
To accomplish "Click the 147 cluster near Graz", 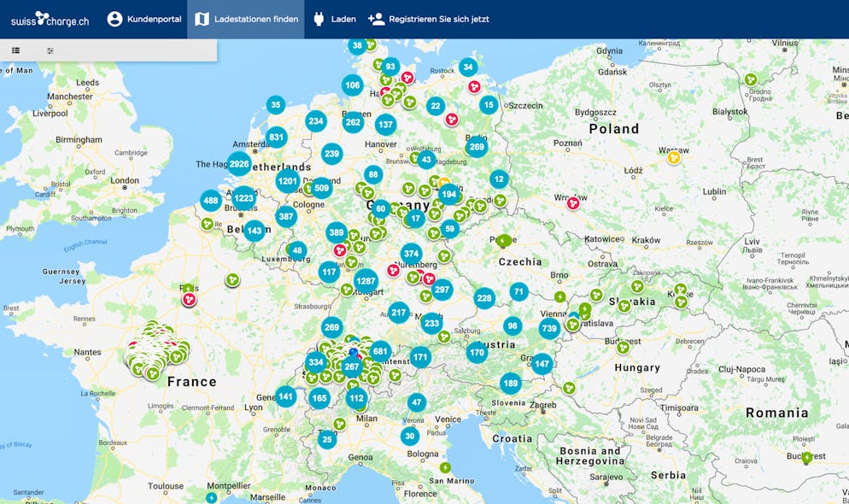I will point(542,364).
